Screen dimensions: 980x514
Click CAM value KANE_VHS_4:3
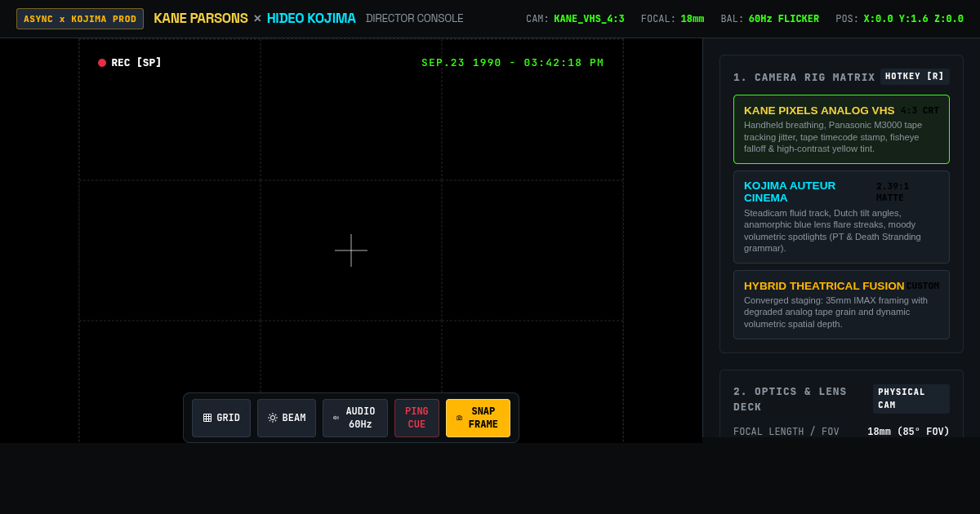589,19
